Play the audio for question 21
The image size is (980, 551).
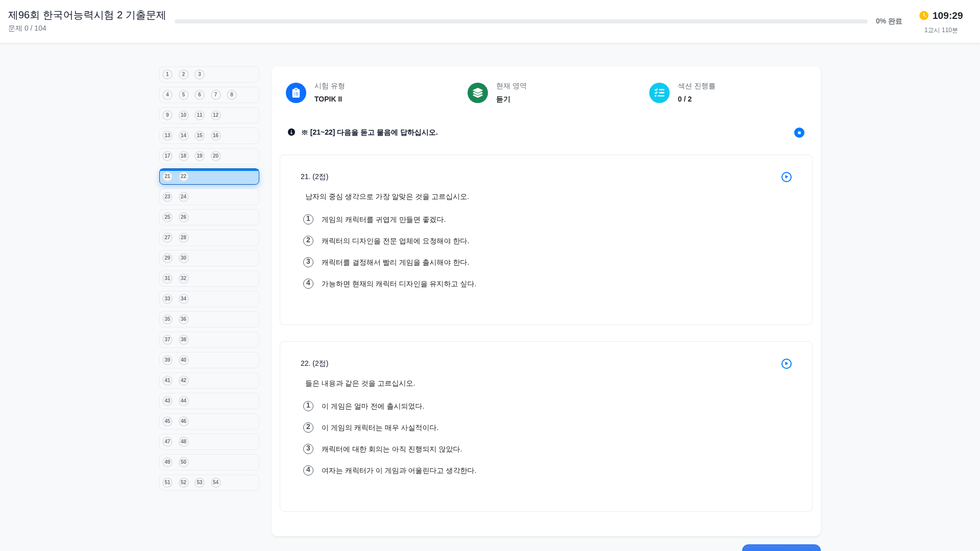point(786,177)
